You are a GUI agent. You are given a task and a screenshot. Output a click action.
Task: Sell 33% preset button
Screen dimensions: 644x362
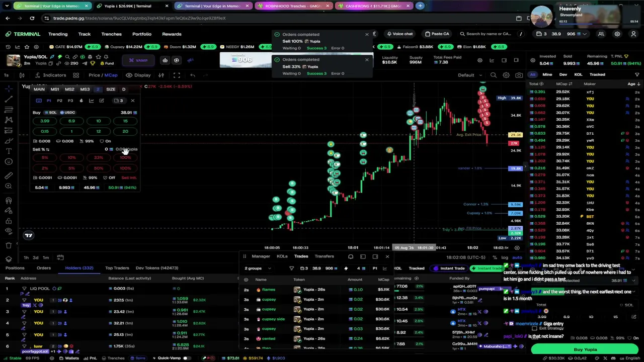[x=99, y=158]
